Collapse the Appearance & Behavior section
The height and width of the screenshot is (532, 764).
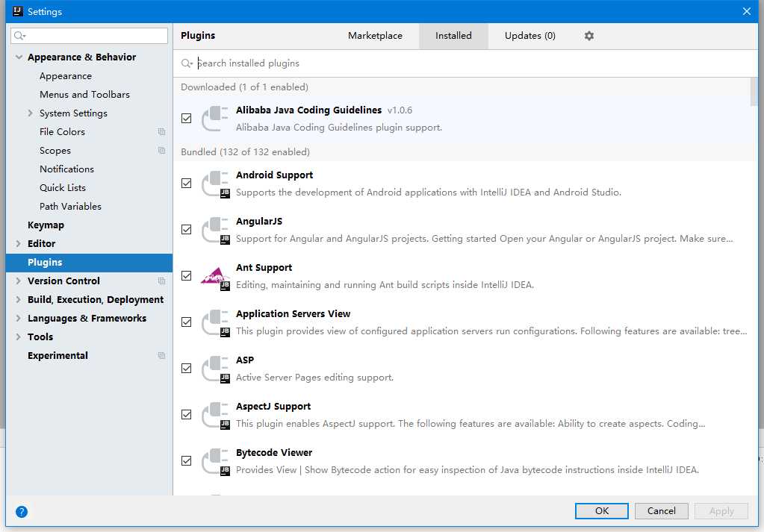tap(19, 57)
